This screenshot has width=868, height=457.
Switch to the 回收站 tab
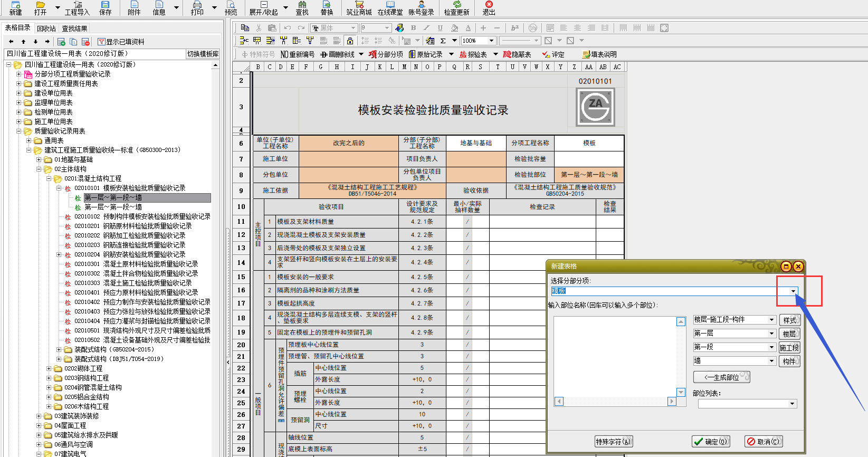46,28
